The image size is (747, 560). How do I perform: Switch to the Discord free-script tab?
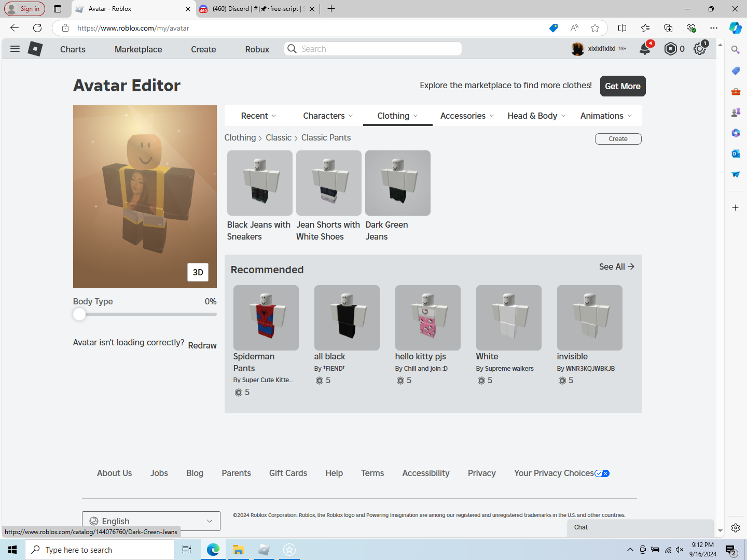(x=257, y=9)
